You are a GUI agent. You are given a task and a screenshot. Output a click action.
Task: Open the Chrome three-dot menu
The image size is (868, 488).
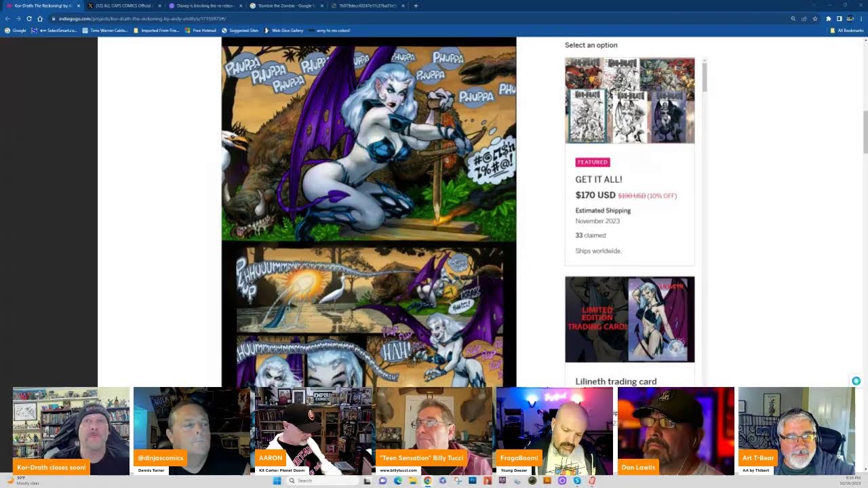[x=861, y=18]
